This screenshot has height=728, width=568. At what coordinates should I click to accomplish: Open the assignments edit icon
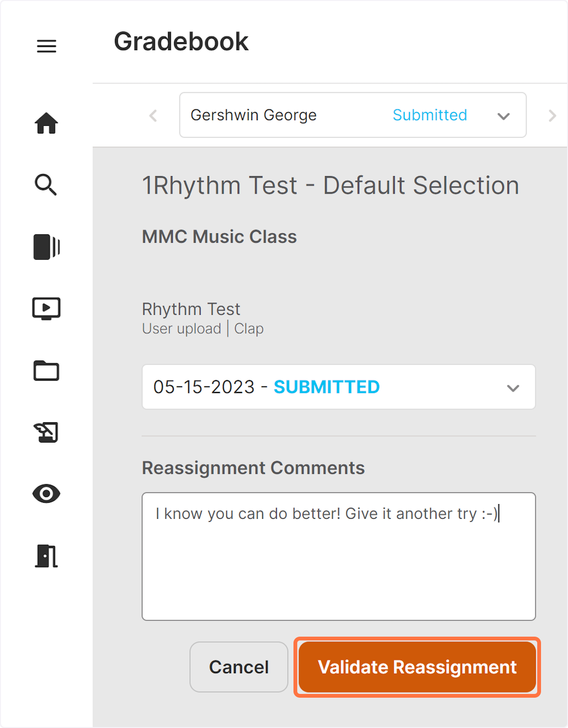click(46, 432)
